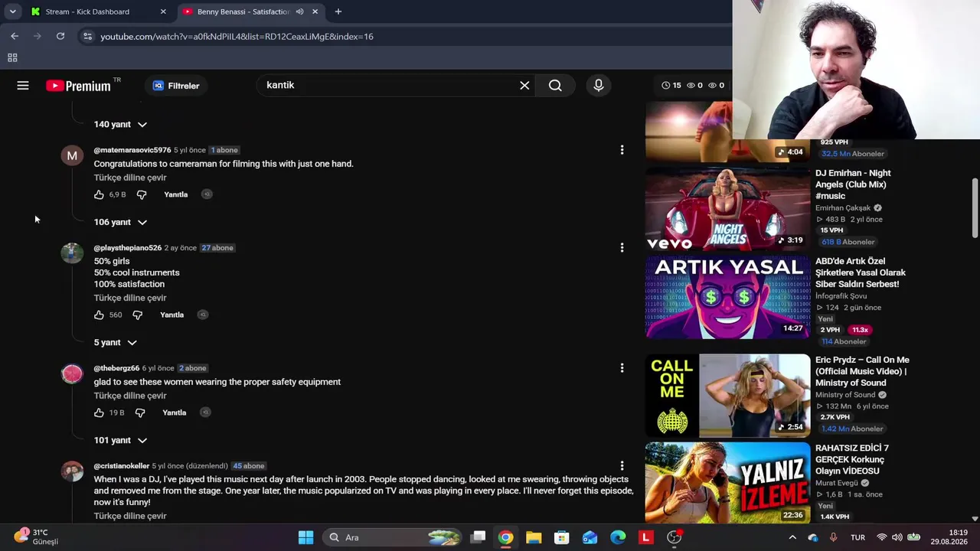Reply to @thebergz66 with Yanıtla

[x=174, y=412]
